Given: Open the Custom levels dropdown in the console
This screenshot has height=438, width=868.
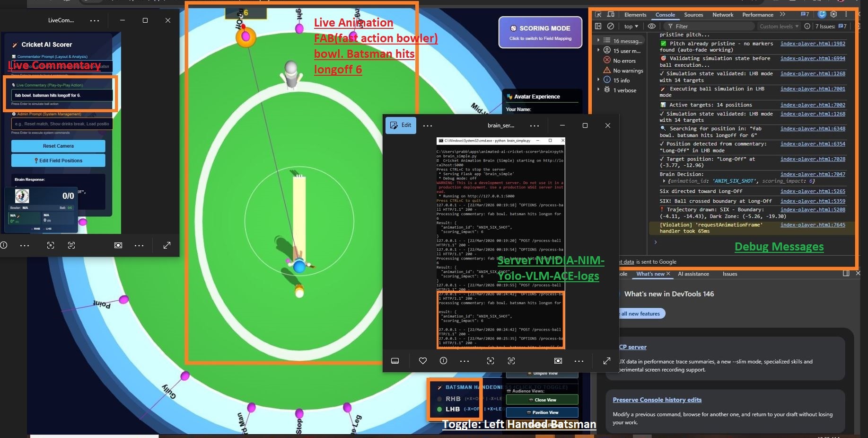Looking at the screenshot, I should point(778,26).
